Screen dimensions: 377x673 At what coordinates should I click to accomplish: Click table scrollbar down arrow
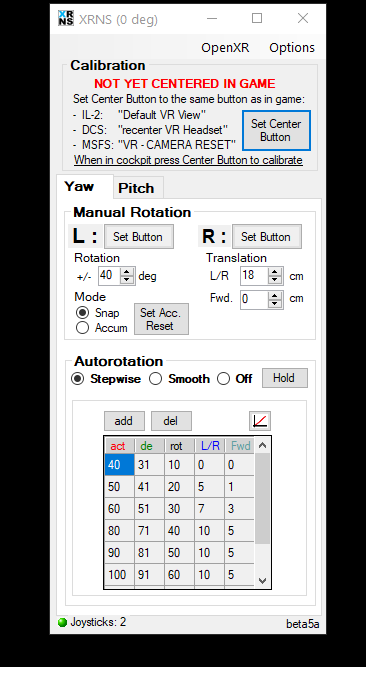click(x=262, y=580)
